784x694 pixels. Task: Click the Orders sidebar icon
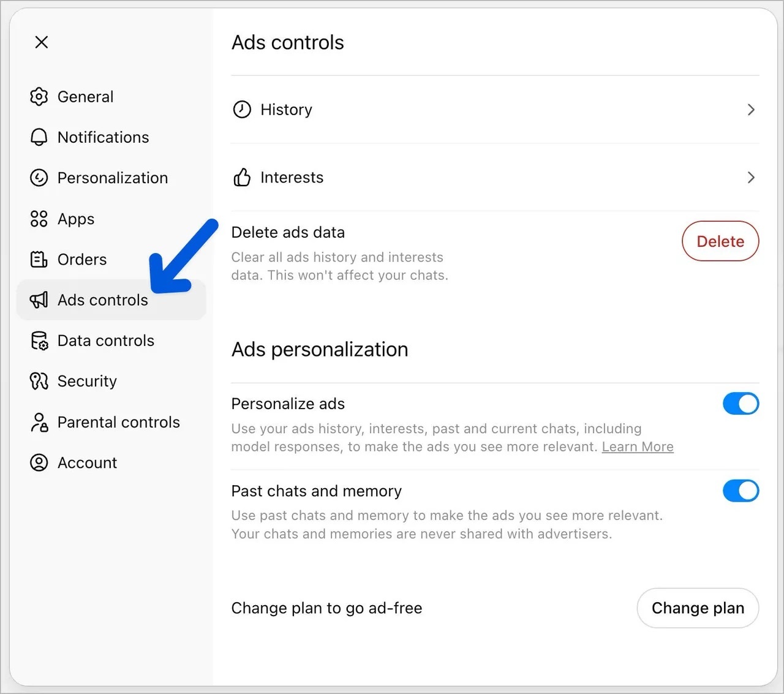pos(39,260)
